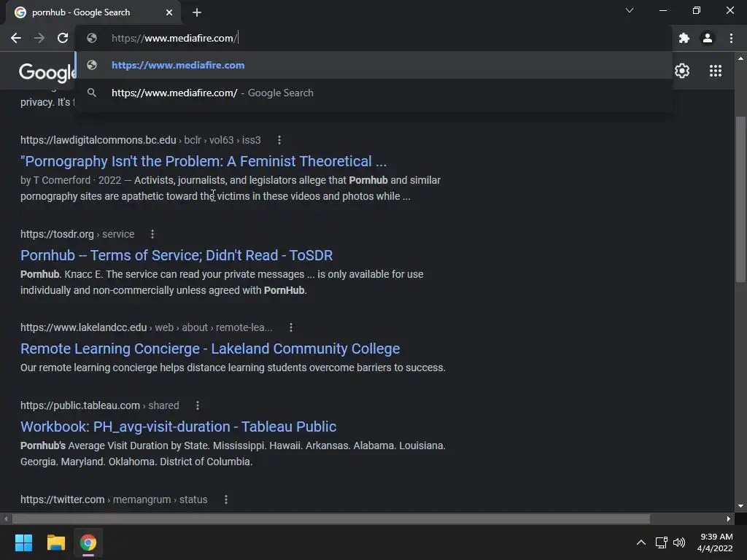This screenshot has width=747, height=560.
Task: Open the Tableau Public workbook result
Action: [x=178, y=427]
